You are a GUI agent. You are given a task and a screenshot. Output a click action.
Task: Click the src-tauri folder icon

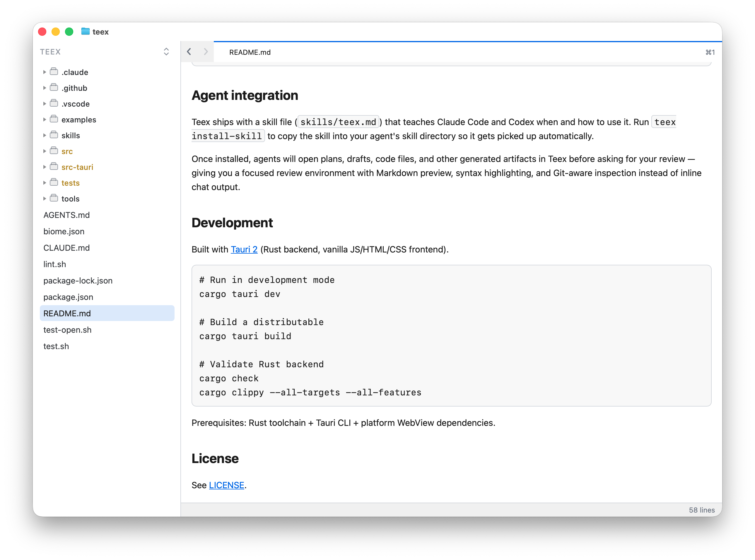[54, 166]
